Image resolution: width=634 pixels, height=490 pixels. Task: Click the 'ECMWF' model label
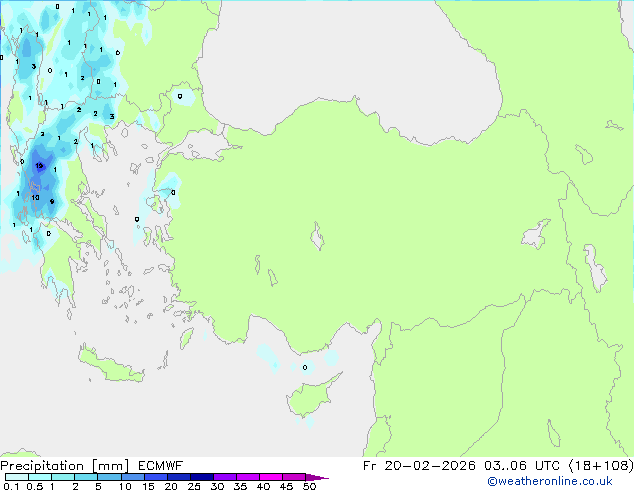(x=161, y=466)
